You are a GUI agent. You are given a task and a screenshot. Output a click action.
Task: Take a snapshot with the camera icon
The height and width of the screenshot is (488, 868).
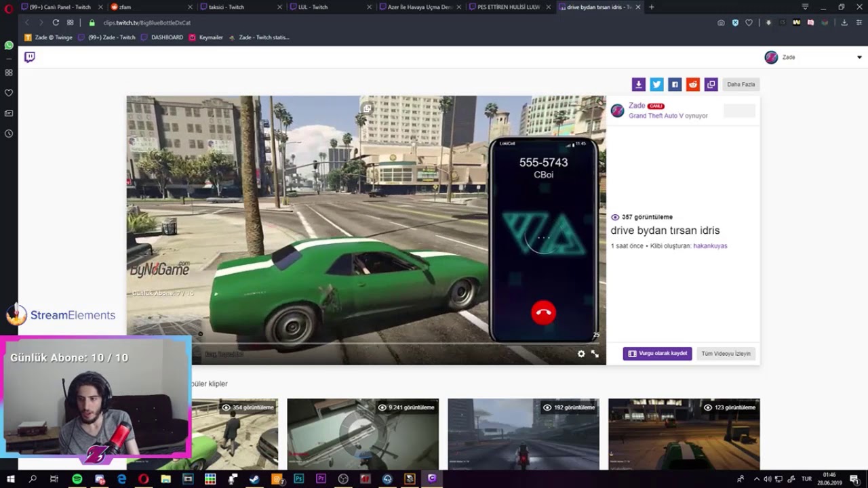coord(721,22)
